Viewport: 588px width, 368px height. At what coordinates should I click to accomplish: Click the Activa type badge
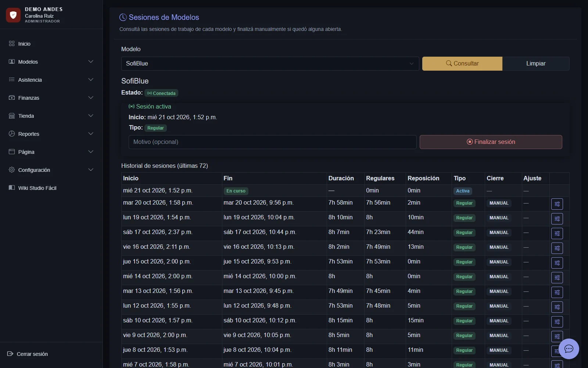463,191
